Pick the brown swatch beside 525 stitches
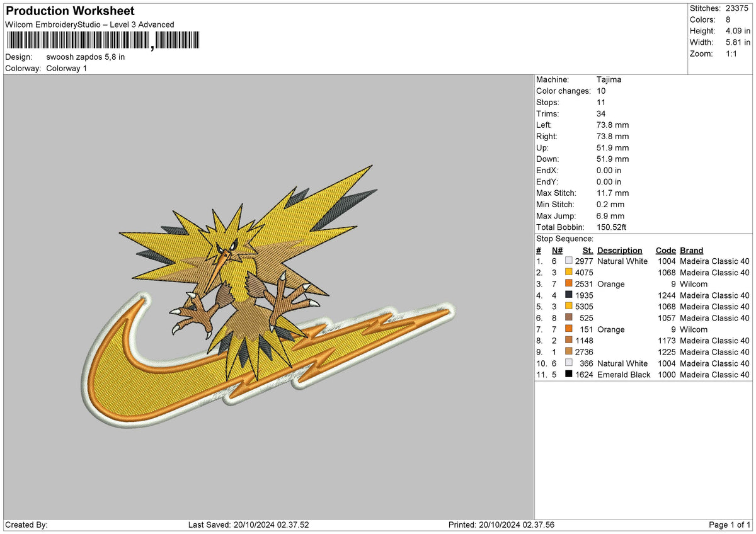This screenshot has width=756, height=534. (569, 317)
